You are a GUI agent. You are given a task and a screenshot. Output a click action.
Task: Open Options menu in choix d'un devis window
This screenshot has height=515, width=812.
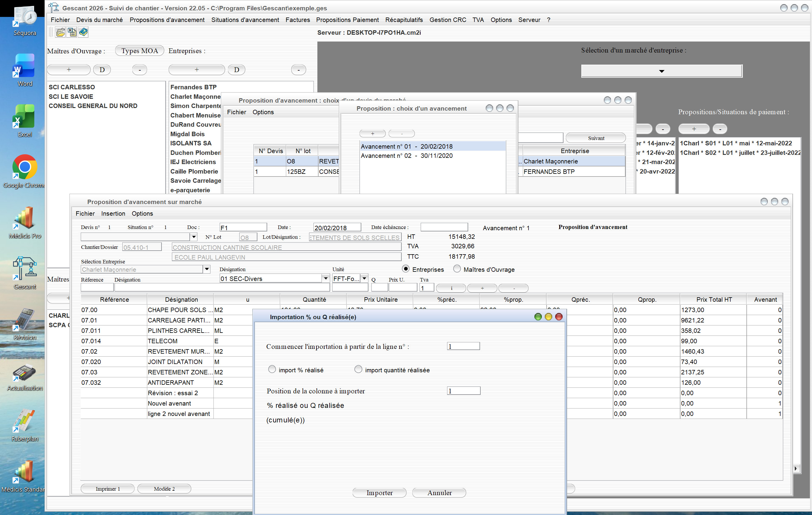click(263, 112)
